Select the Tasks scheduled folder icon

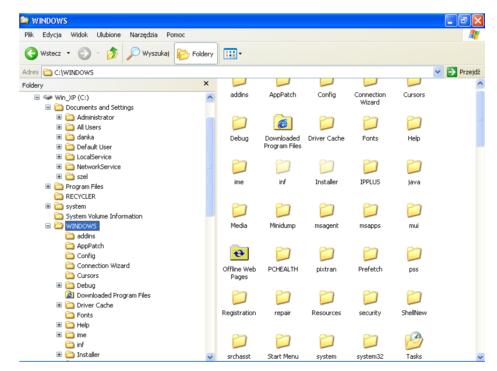[414, 341]
